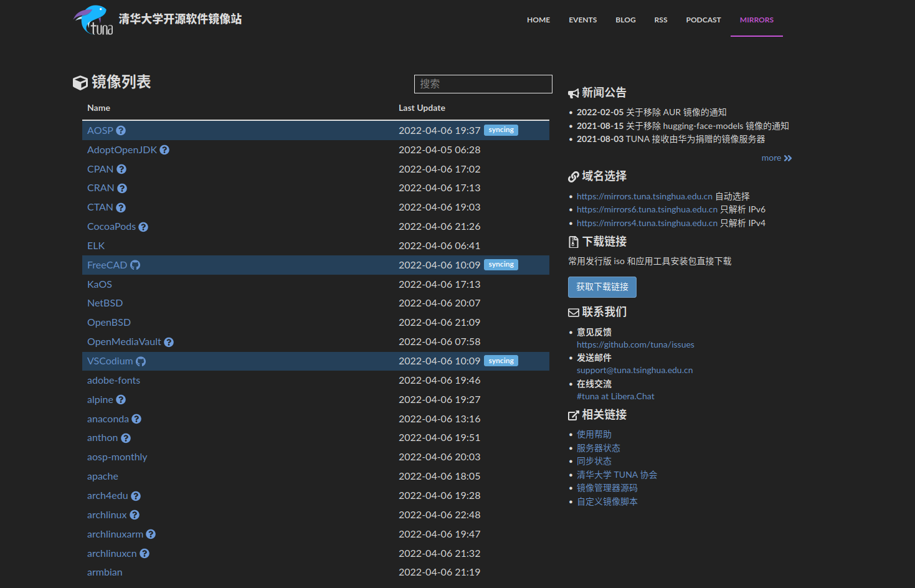
Task: Open the CTAN mirror link
Action: click(x=100, y=207)
